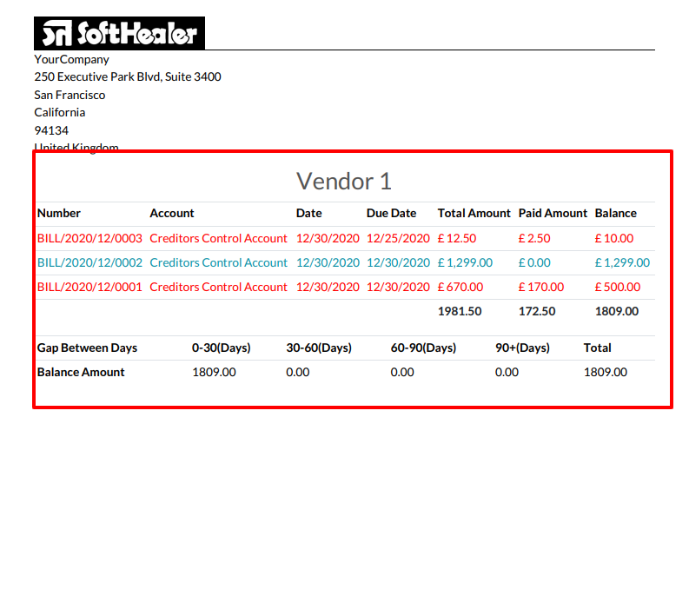This screenshot has width=689, height=616.
Task: Click the 90+ days balance 0.00
Action: (x=507, y=372)
